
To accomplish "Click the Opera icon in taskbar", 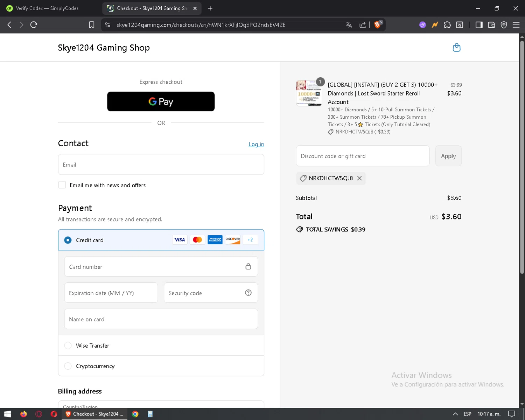I will (x=54, y=414).
